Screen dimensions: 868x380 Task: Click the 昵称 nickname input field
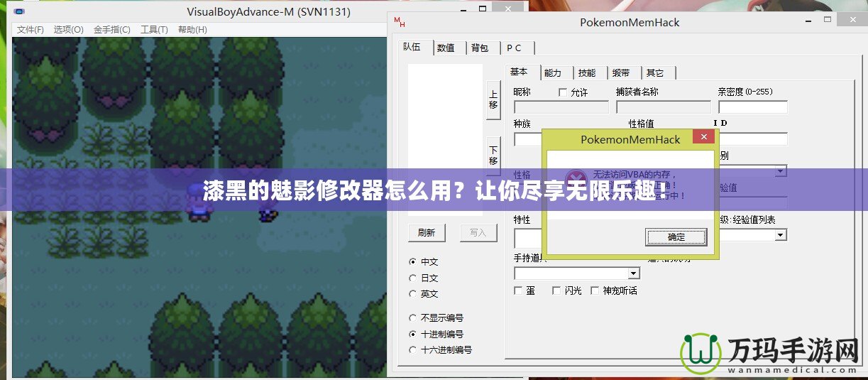pyautogui.click(x=561, y=107)
